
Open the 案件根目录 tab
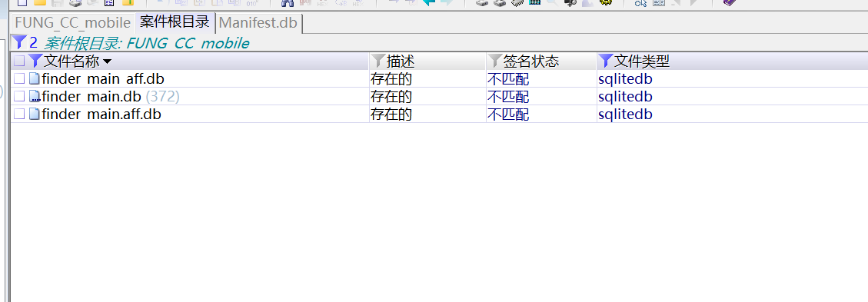175,23
